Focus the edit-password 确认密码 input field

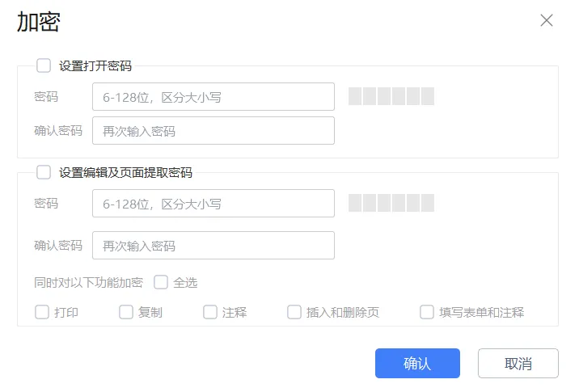213,246
